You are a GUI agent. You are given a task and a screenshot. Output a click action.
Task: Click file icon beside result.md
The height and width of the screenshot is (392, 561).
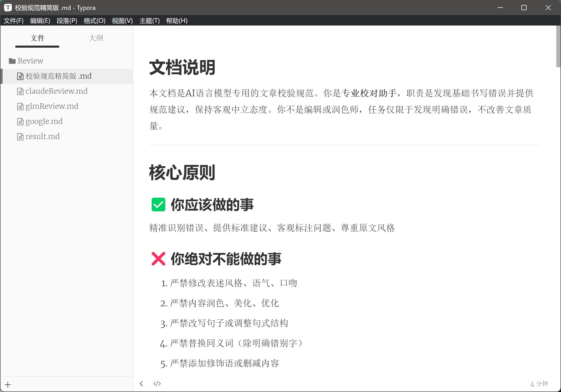20,137
